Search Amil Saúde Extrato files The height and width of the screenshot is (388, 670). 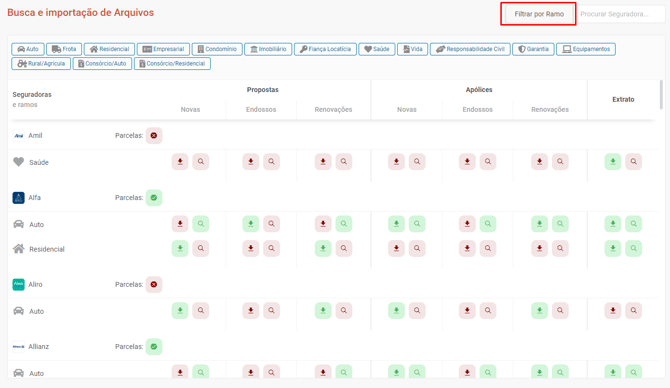click(x=633, y=162)
